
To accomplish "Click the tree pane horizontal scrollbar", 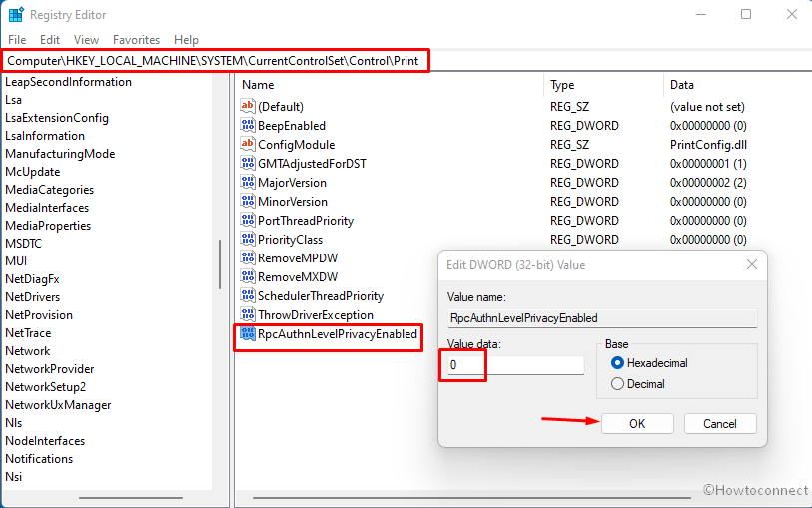I will point(131,498).
